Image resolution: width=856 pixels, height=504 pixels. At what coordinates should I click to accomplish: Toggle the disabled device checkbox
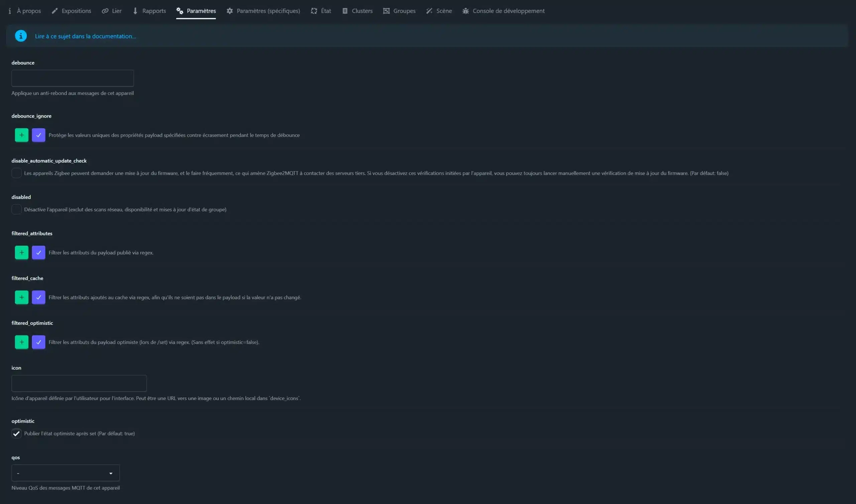coord(16,210)
